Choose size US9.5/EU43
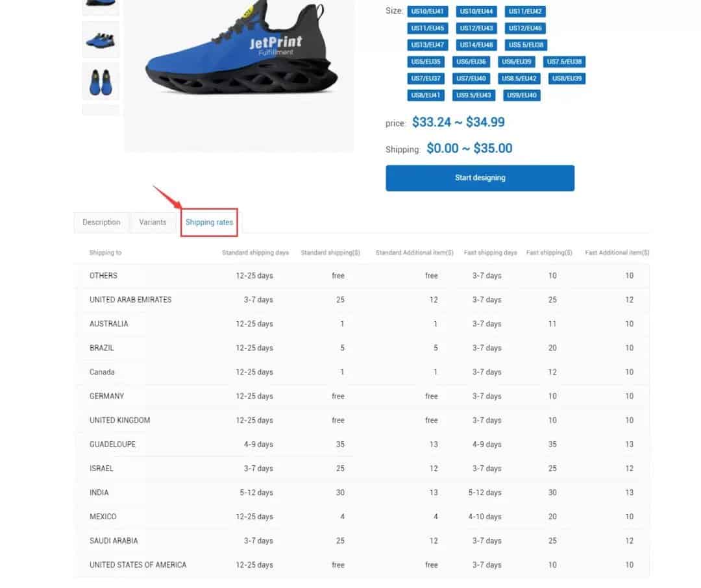Viewport: 701px width, 588px height. tap(473, 95)
